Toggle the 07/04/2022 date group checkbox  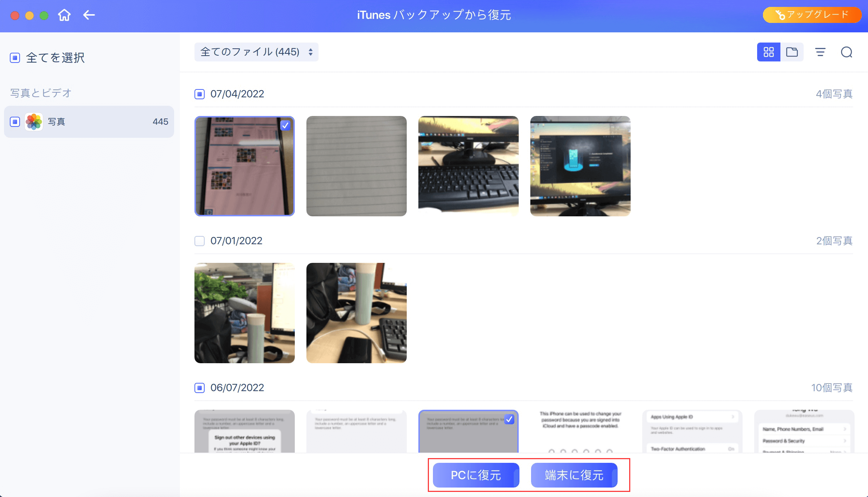point(200,94)
